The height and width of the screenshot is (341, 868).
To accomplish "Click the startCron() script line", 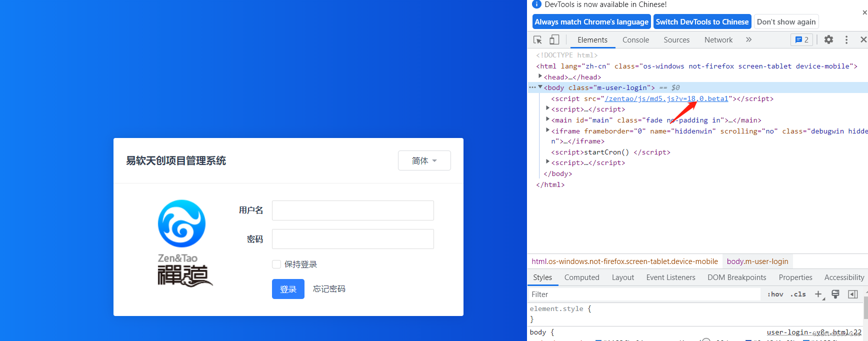I will click(610, 152).
